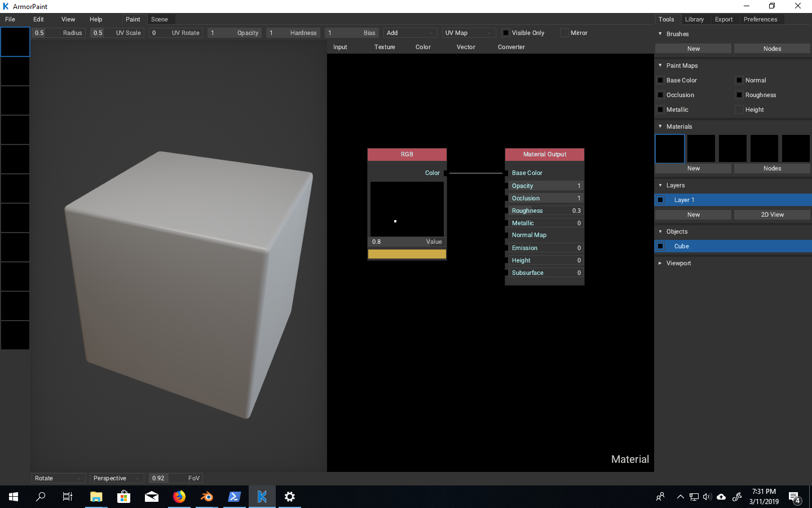Select the Fill tool, third slot in left toolbar
The image size is (812, 508).
click(15, 100)
